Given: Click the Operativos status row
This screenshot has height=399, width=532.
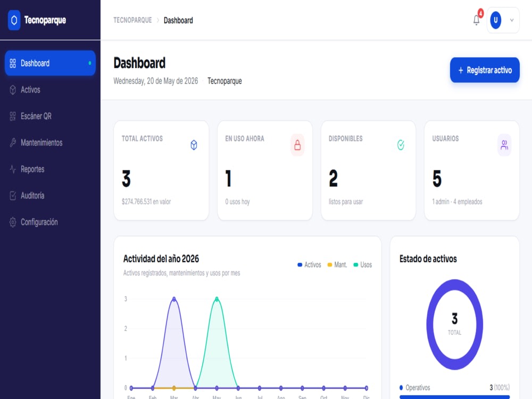Looking at the screenshot, I should (x=455, y=387).
